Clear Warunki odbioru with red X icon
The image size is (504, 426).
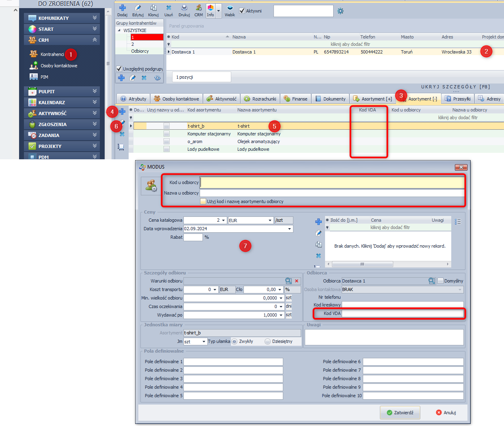point(297,281)
